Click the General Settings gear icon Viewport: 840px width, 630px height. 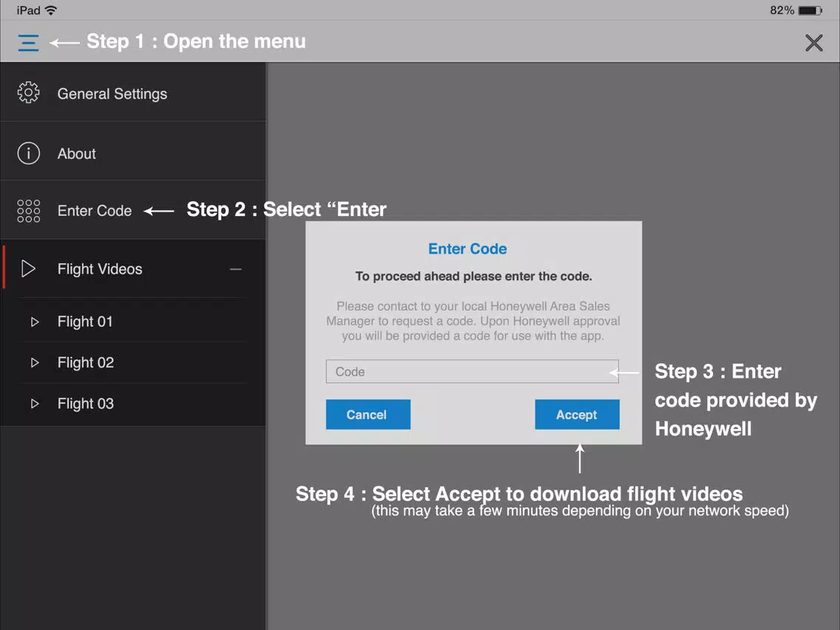pos(28,92)
